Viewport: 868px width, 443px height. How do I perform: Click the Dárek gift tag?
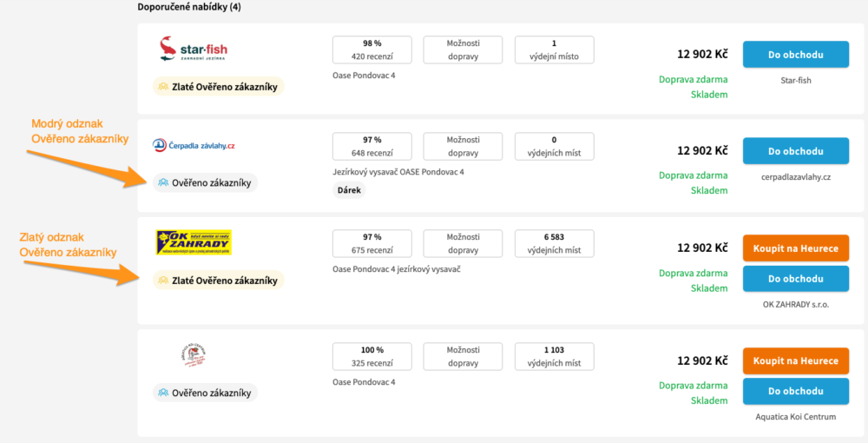coord(349,190)
